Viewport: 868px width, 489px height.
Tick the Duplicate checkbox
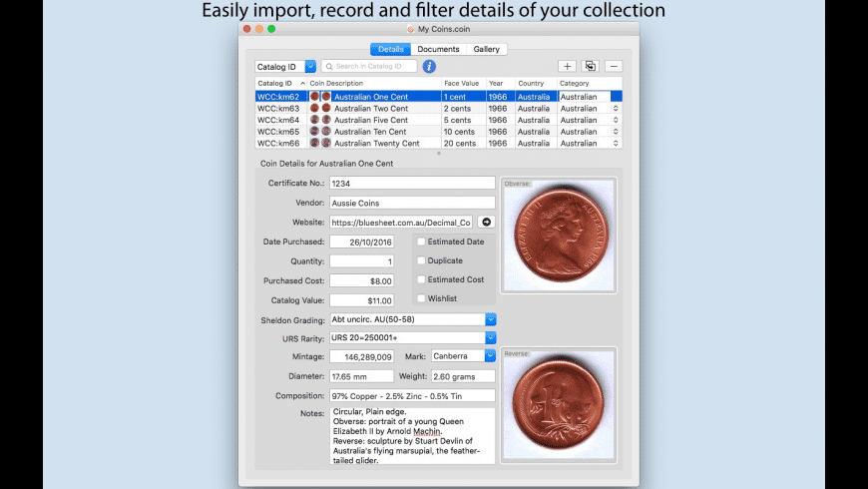click(x=421, y=260)
